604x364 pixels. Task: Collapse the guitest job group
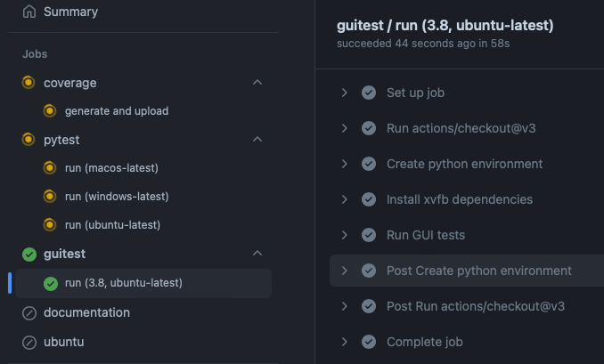pyautogui.click(x=257, y=253)
